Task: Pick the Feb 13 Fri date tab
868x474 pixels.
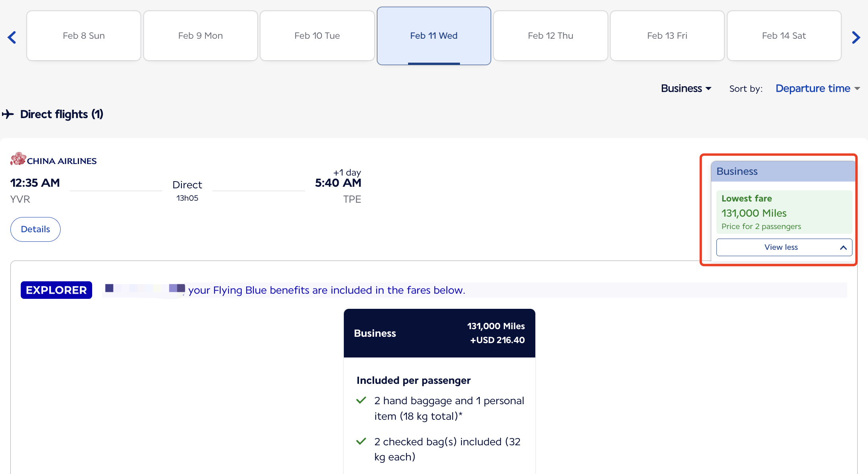Action: coord(667,36)
